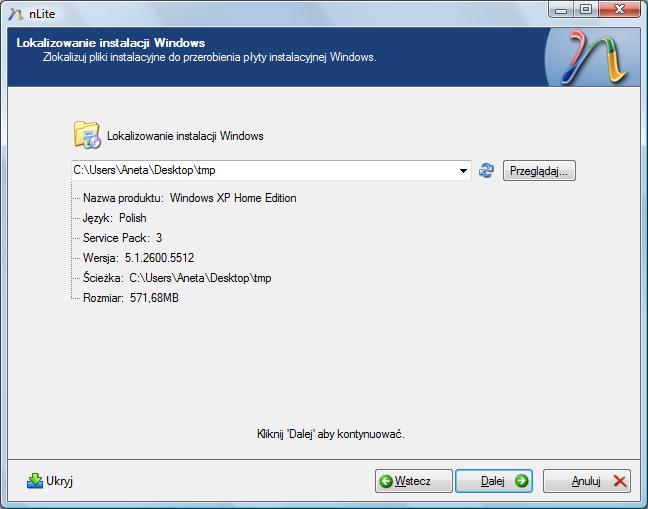Click the Wstecz back button
648x509 pixels.
tap(413, 481)
